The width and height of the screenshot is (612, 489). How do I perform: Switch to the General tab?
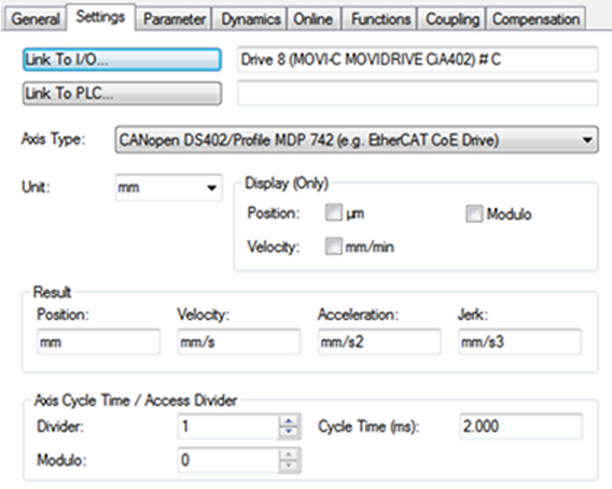tap(35, 19)
